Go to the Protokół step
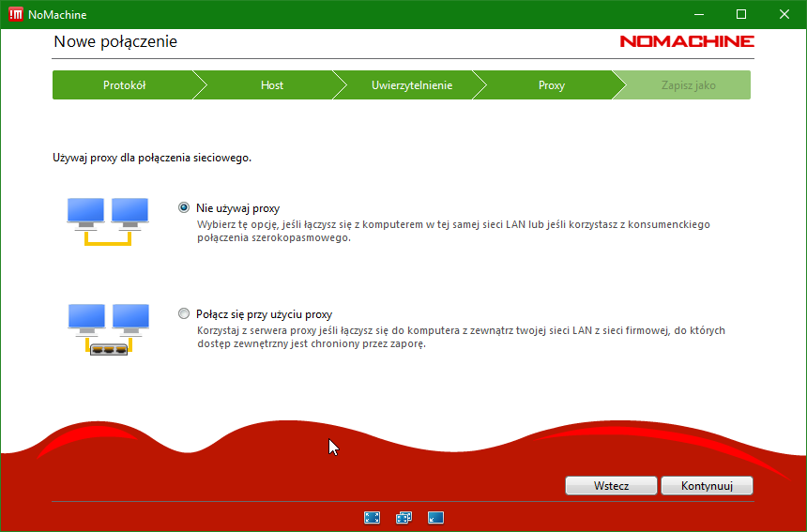 coord(124,85)
